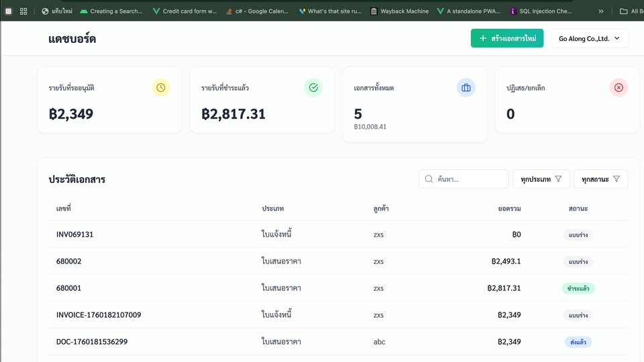Open the Wayback Machine bookmark
The image size is (644, 362).
tap(399, 11)
